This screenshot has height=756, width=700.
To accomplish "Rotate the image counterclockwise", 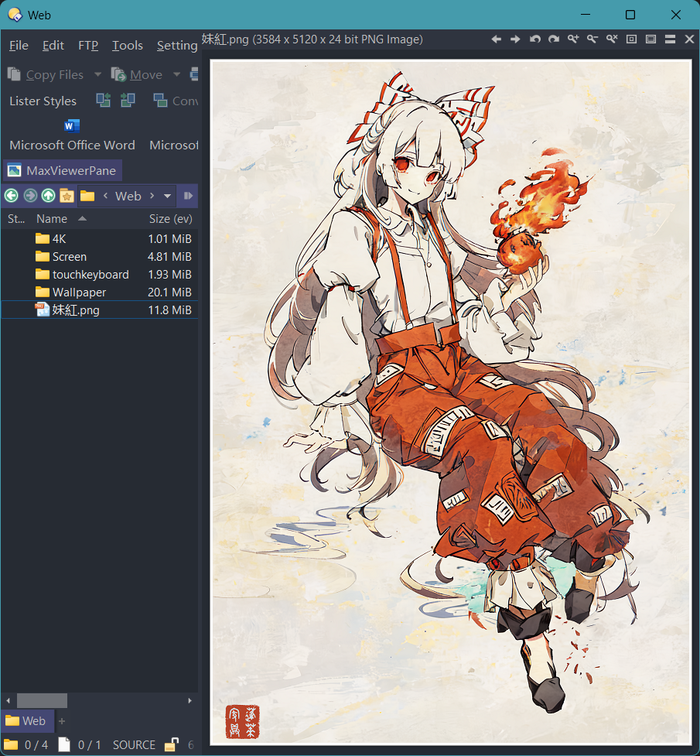I will coord(534,39).
